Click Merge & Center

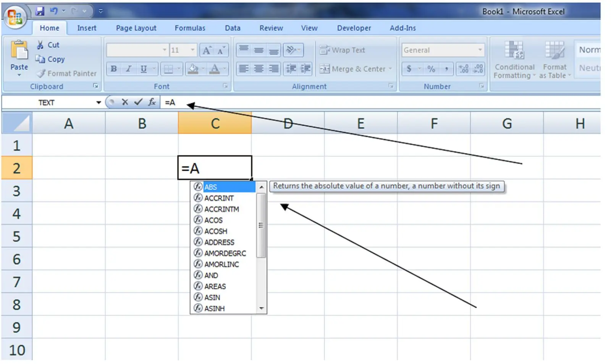352,69
